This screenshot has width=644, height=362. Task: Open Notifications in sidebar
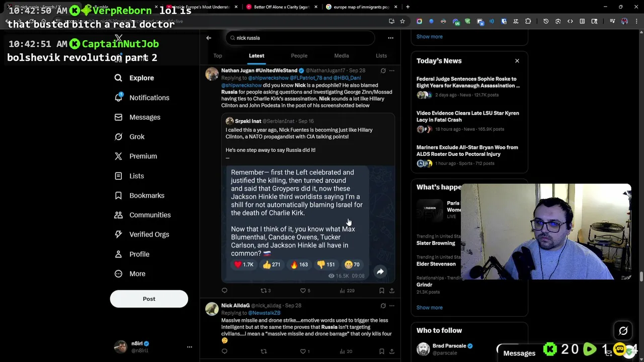142,98
